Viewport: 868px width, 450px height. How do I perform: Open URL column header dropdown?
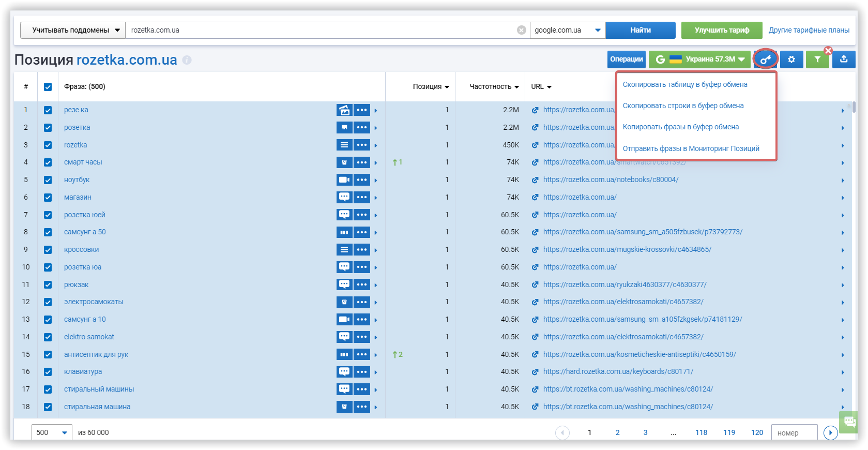click(541, 87)
